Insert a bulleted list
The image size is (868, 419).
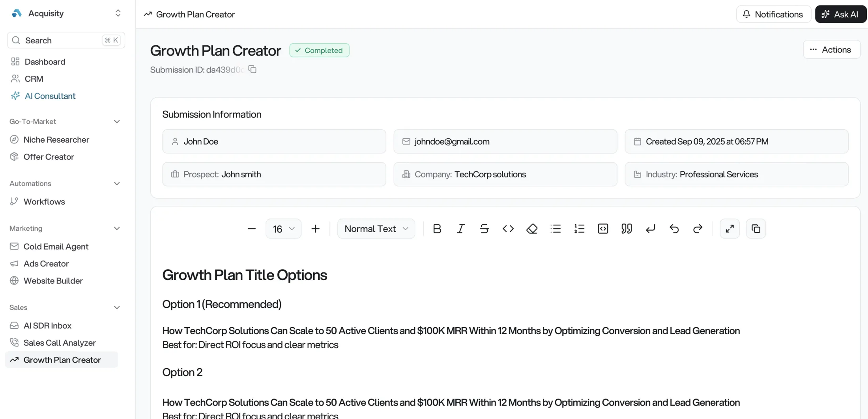pos(556,229)
